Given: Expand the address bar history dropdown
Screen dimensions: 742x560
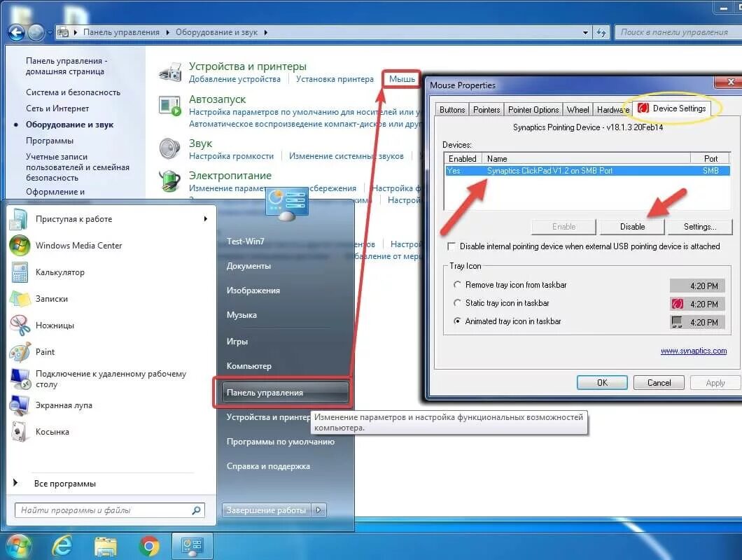Looking at the screenshot, I should click(x=585, y=31).
